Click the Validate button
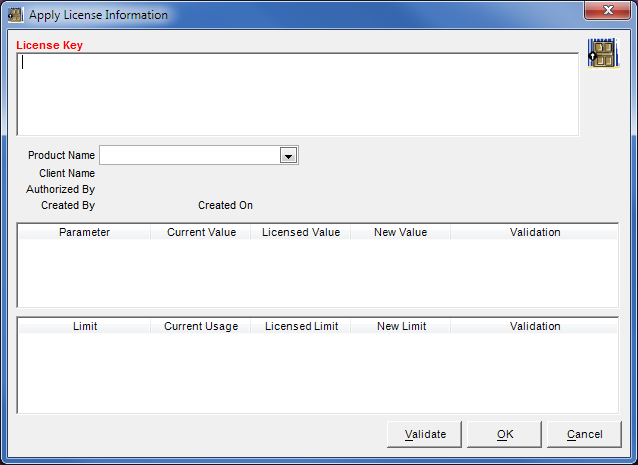 (424, 434)
